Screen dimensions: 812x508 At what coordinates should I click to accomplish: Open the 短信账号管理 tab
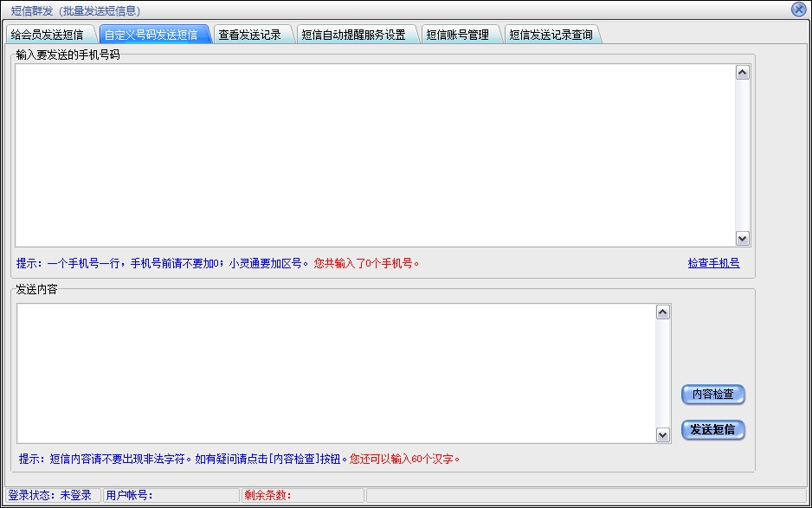point(457,35)
